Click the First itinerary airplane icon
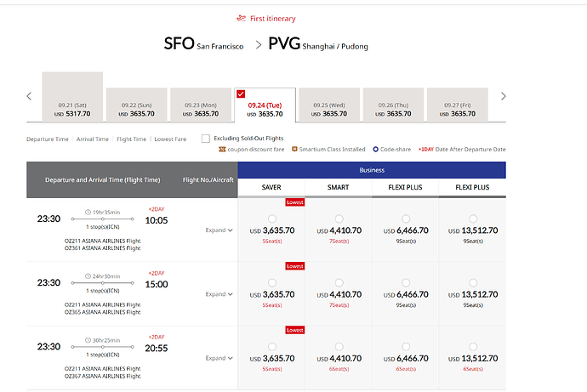The image size is (587, 392). [241, 18]
